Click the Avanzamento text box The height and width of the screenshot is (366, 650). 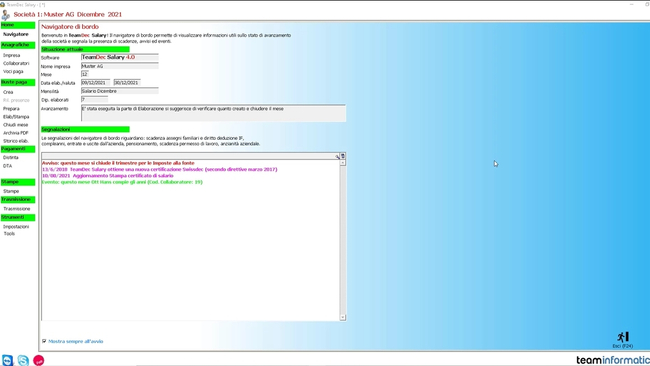(213, 113)
